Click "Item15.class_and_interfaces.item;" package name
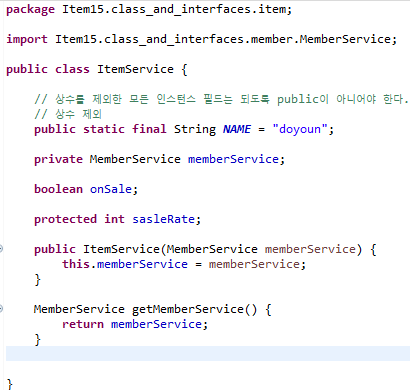Screen dimensions: 410x390 [x=177, y=9]
